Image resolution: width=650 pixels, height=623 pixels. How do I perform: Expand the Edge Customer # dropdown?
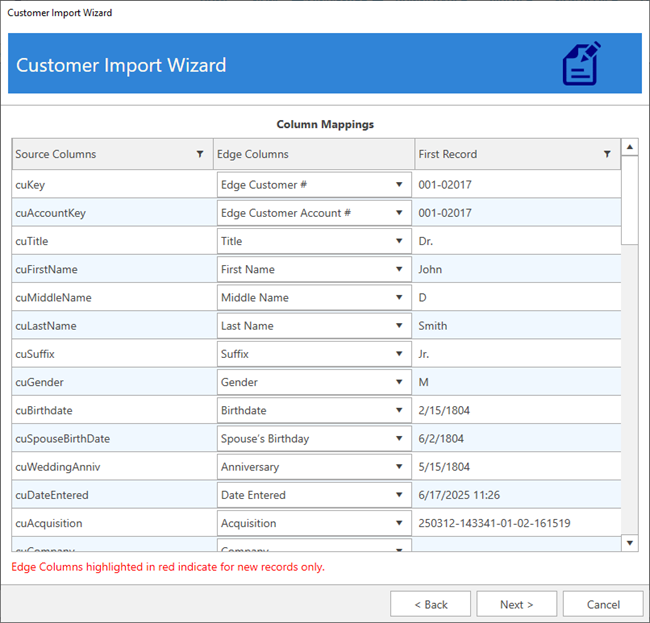(x=400, y=185)
